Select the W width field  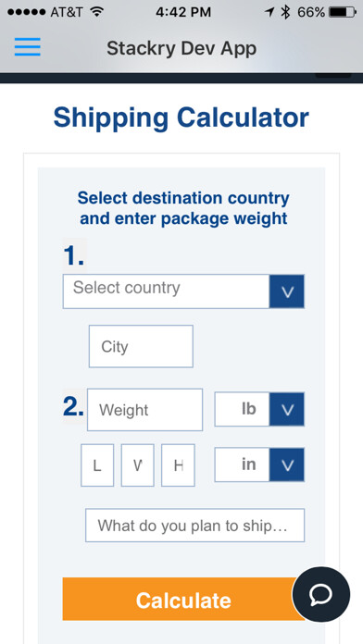coord(137,465)
